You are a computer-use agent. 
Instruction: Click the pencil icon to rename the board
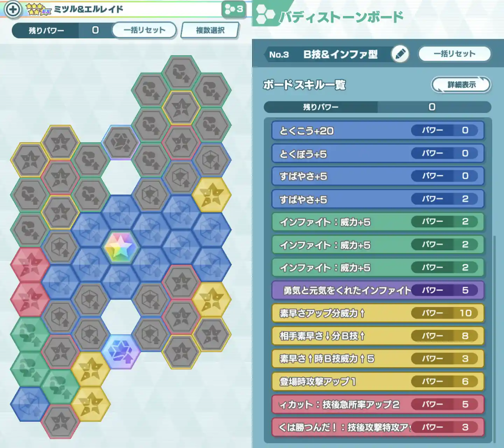(x=400, y=54)
